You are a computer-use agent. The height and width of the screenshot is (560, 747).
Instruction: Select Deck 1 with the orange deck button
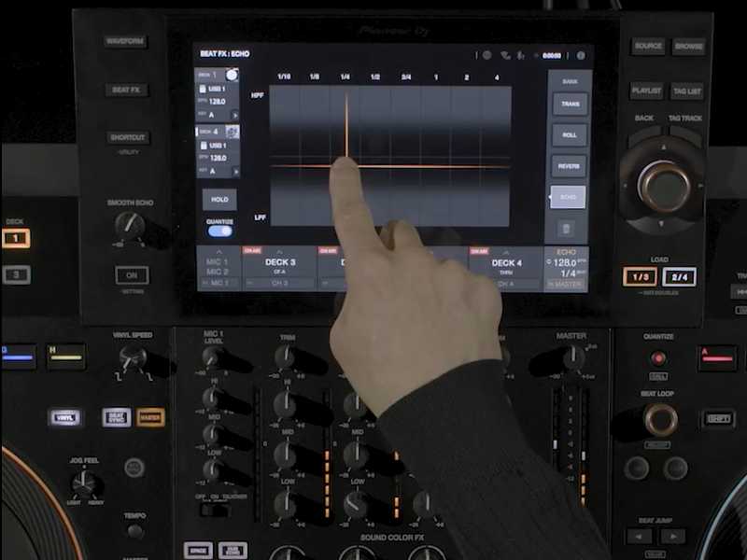pyautogui.click(x=16, y=238)
